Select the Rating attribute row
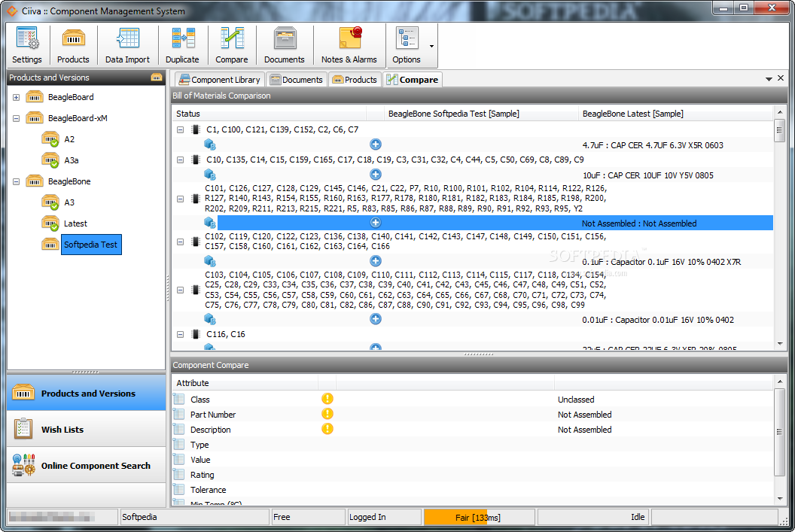The width and height of the screenshot is (795, 532). (x=473, y=476)
